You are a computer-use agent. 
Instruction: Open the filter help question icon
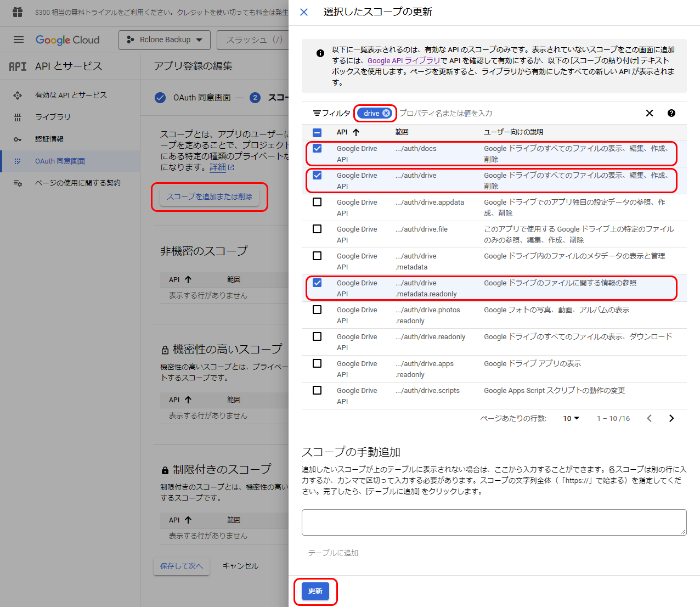tap(671, 113)
